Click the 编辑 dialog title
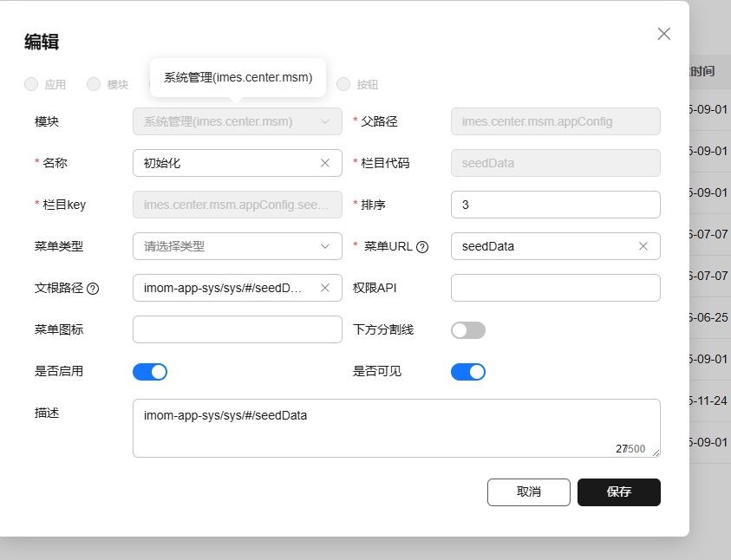The image size is (731, 560). click(x=42, y=42)
